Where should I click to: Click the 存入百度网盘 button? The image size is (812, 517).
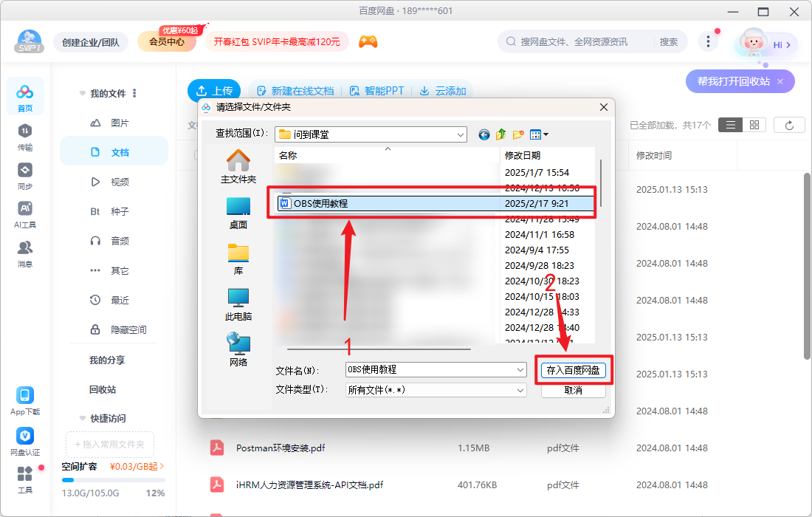pos(574,370)
